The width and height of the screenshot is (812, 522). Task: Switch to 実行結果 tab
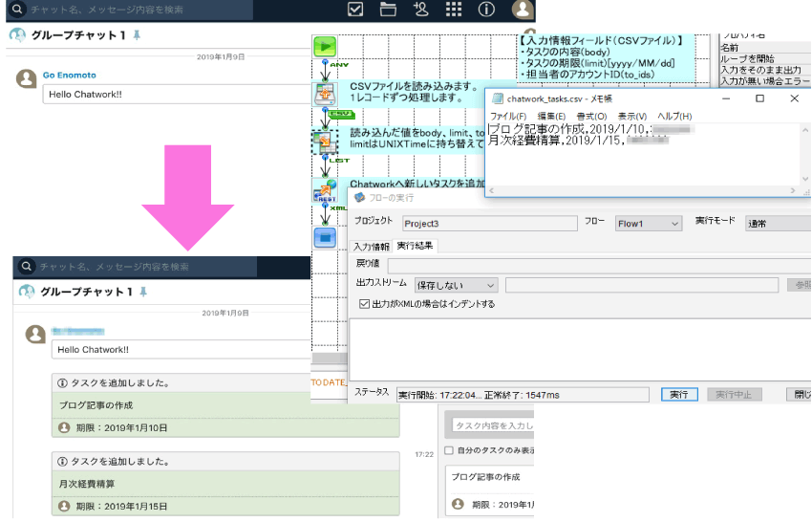pos(415,246)
